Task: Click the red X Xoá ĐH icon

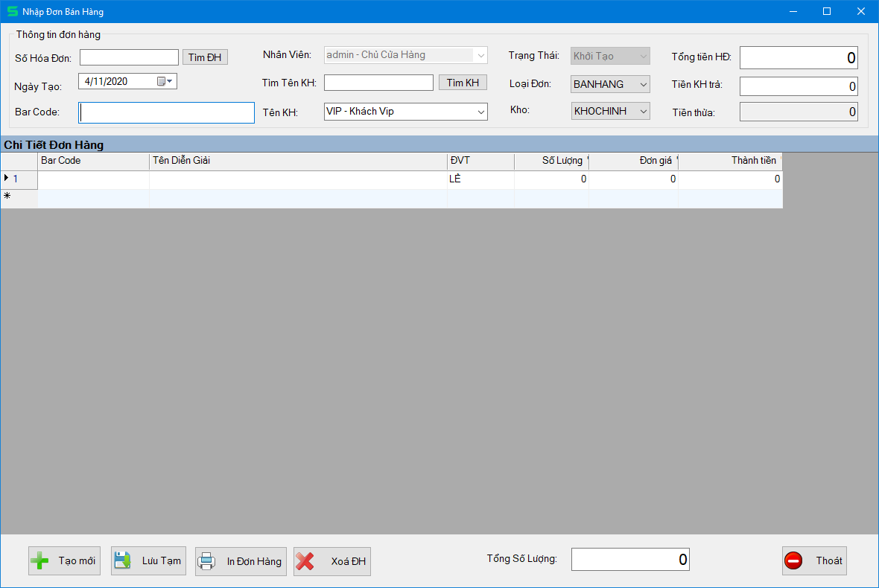Action: 305,561
